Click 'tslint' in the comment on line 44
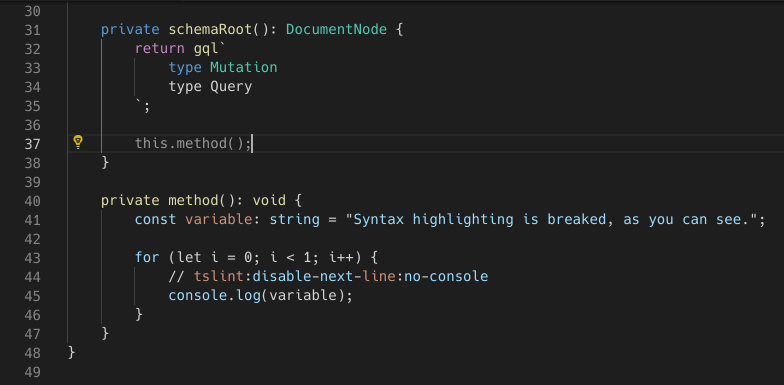This screenshot has height=385, width=784. click(218, 276)
